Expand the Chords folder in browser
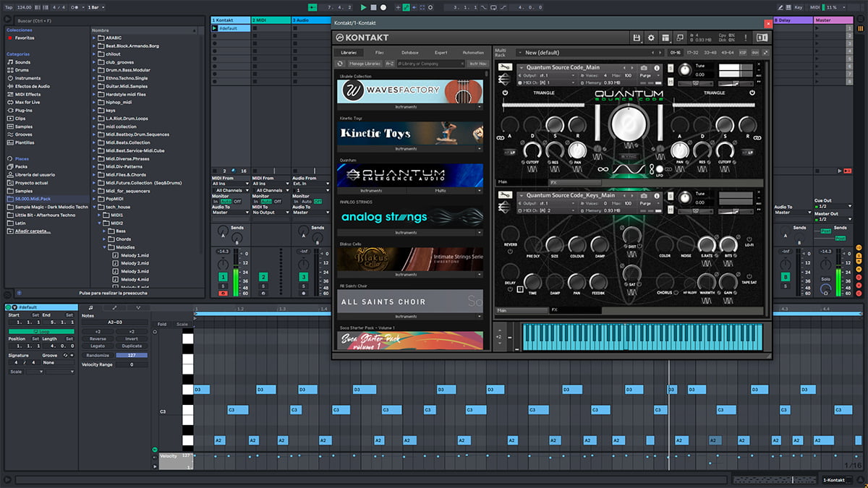This screenshot has width=868, height=488. click(x=103, y=239)
